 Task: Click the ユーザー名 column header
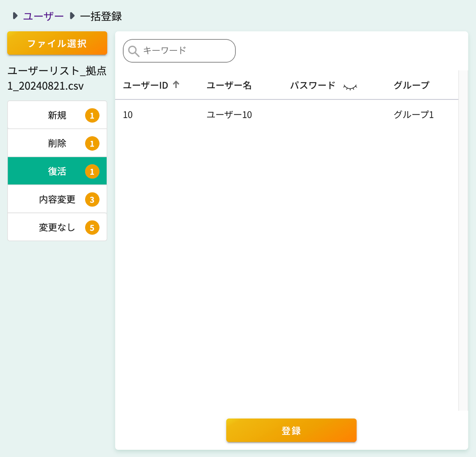[x=229, y=85]
